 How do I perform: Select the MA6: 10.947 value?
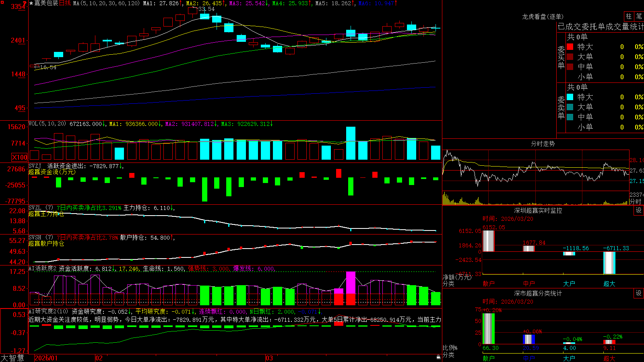tap(378, 3)
